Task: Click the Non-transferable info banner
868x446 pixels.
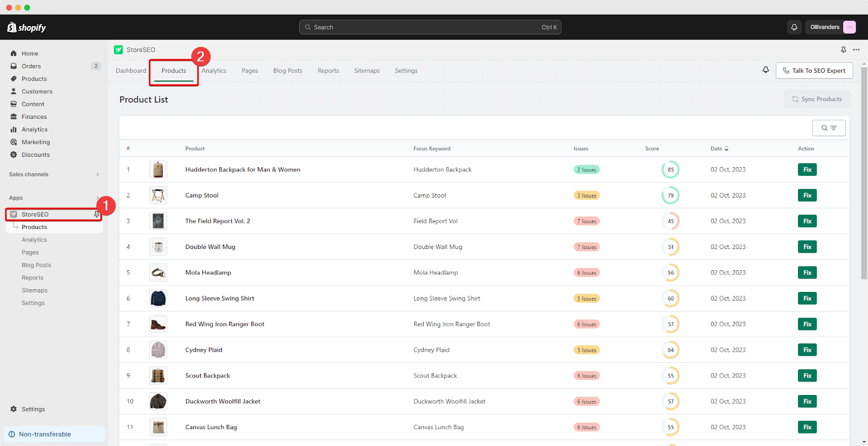Action: click(x=54, y=434)
